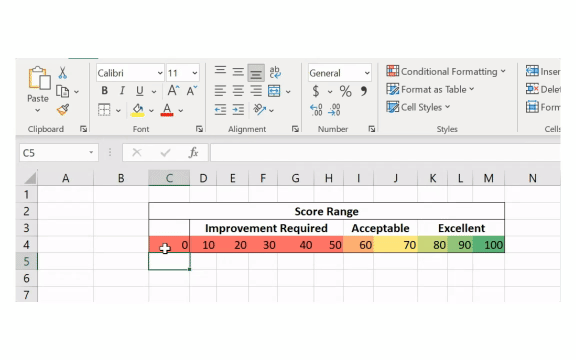Apply Percent Style

[345, 91]
